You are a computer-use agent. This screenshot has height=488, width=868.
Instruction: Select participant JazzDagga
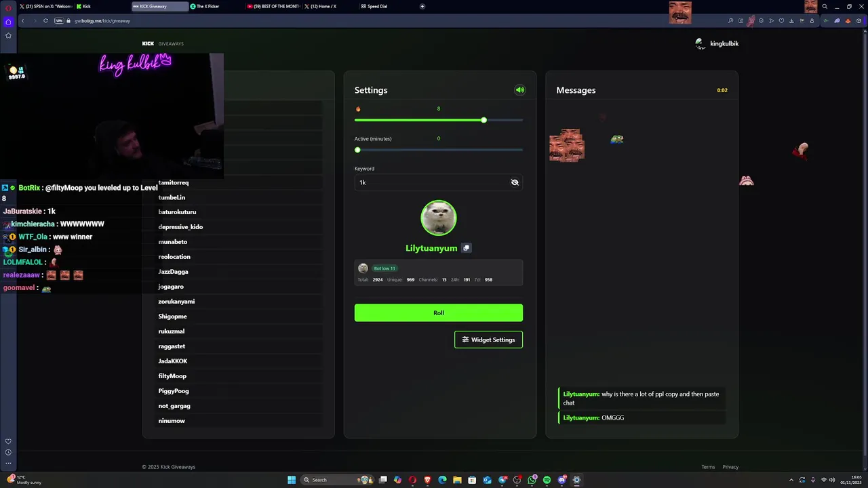173,272
